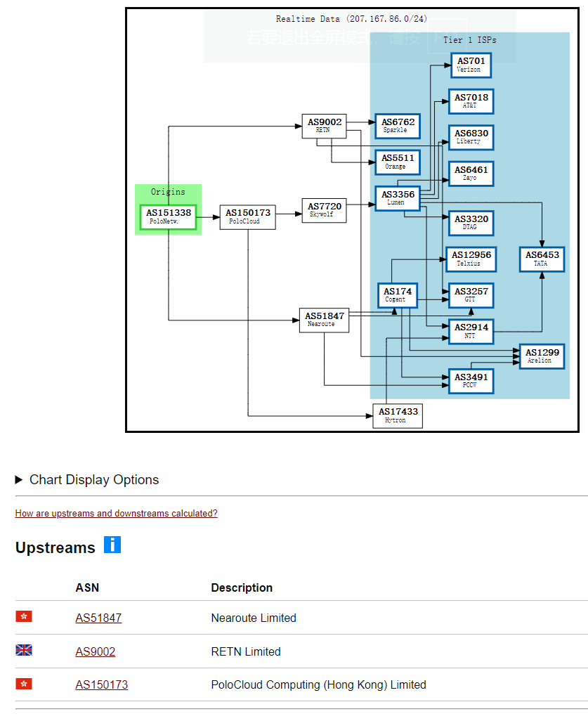Click the AS51847 Nearoute graph node

pos(324,320)
